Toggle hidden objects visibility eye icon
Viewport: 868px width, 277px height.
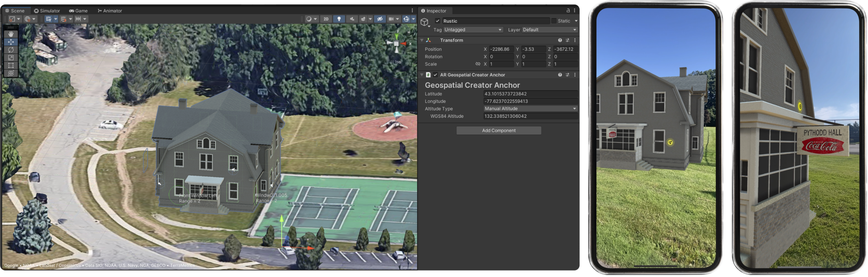click(380, 19)
